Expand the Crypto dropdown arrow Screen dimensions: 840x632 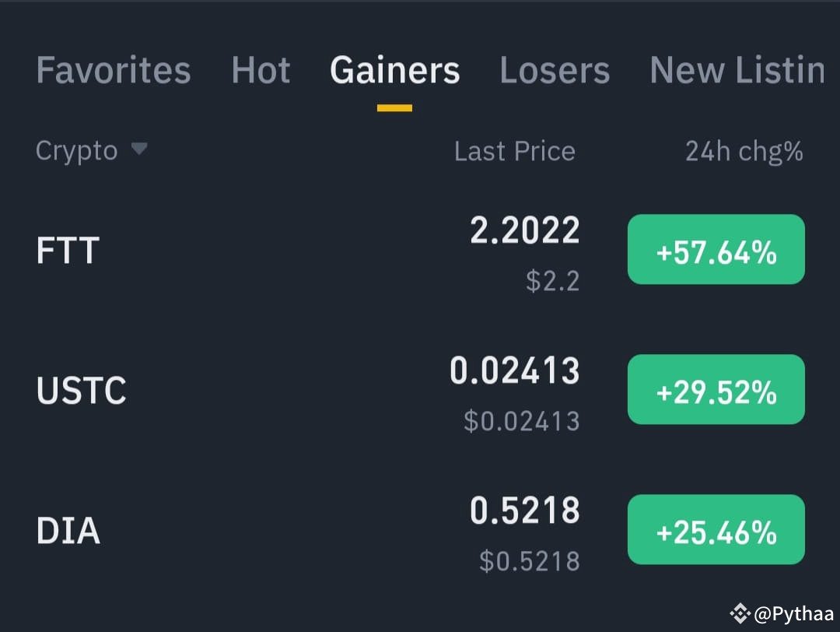pos(138,149)
